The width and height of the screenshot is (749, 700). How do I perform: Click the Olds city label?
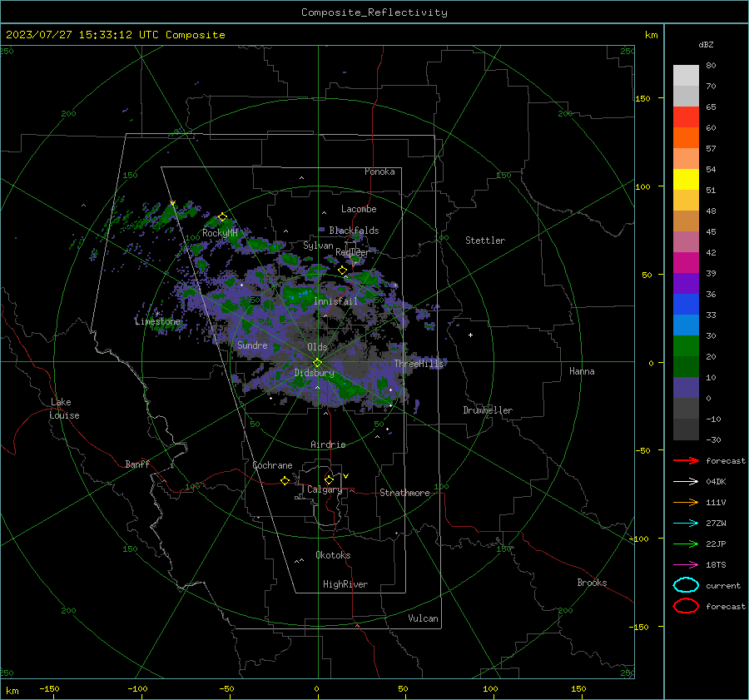tap(317, 346)
